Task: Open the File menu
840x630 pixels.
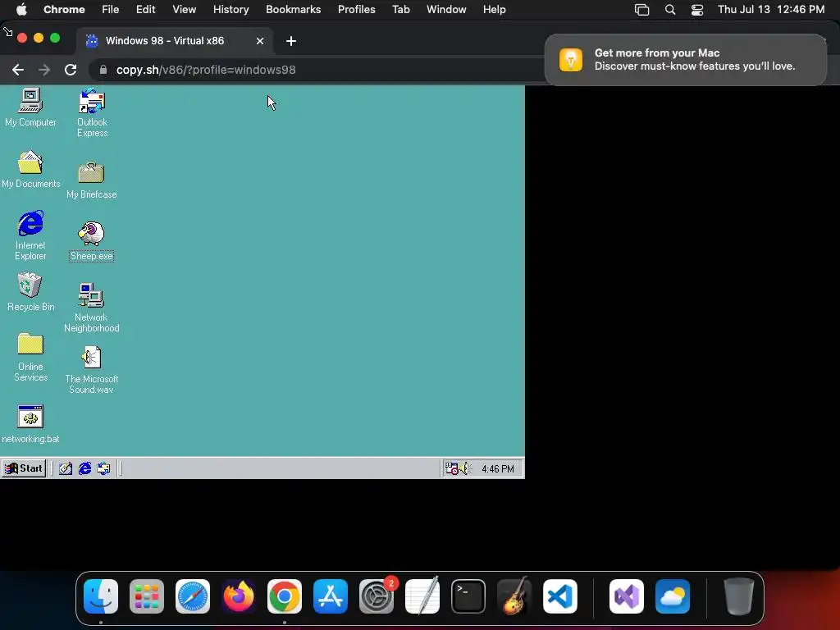Action: 111,9
